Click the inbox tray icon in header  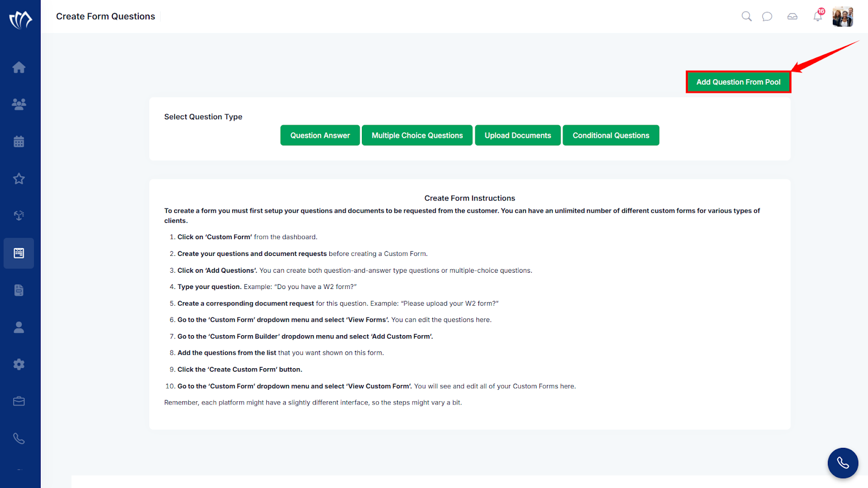point(793,16)
